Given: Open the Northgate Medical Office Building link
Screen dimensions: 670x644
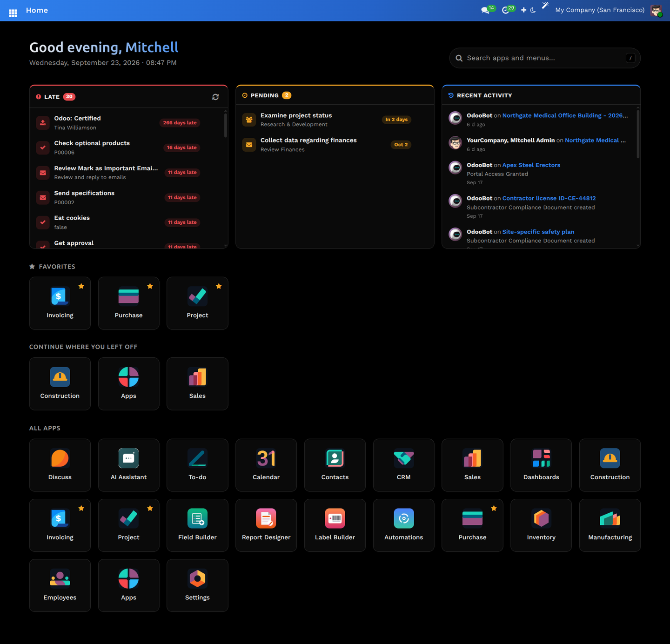Looking at the screenshot, I should pyautogui.click(x=565, y=115).
